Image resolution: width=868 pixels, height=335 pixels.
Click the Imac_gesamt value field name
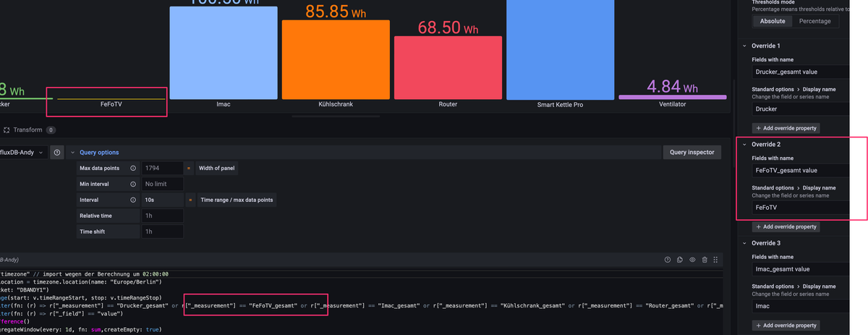coord(800,269)
